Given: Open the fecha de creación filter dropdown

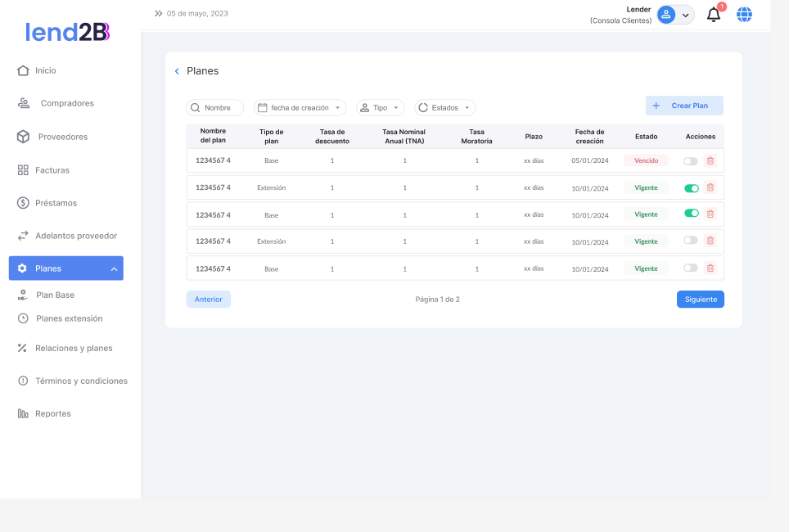Looking at the screenshot, I should (300, 108).
